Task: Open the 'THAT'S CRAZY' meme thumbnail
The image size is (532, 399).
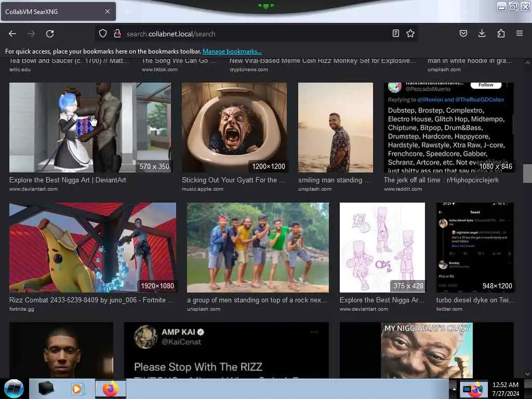Action: [x=427, y=350]
